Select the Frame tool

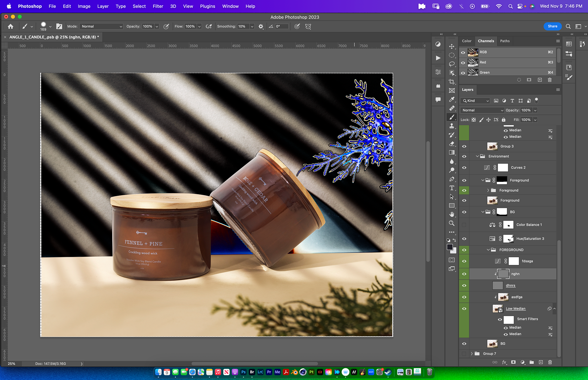(452, 91)
